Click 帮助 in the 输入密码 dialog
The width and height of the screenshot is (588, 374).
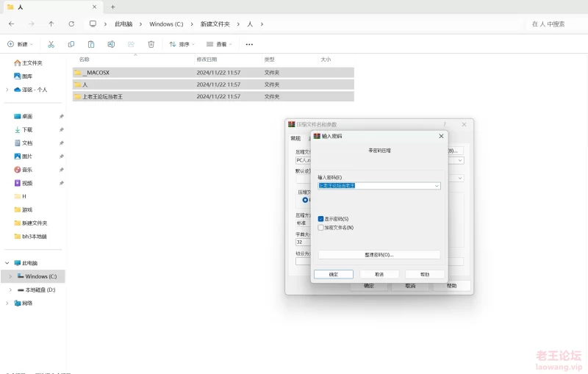click(x=425, y=274)
